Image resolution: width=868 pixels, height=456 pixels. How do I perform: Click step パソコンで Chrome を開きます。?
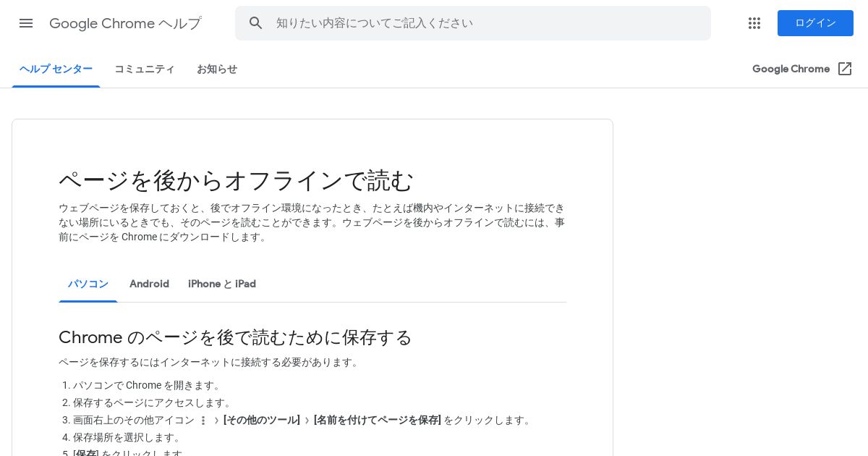(148, 385)
